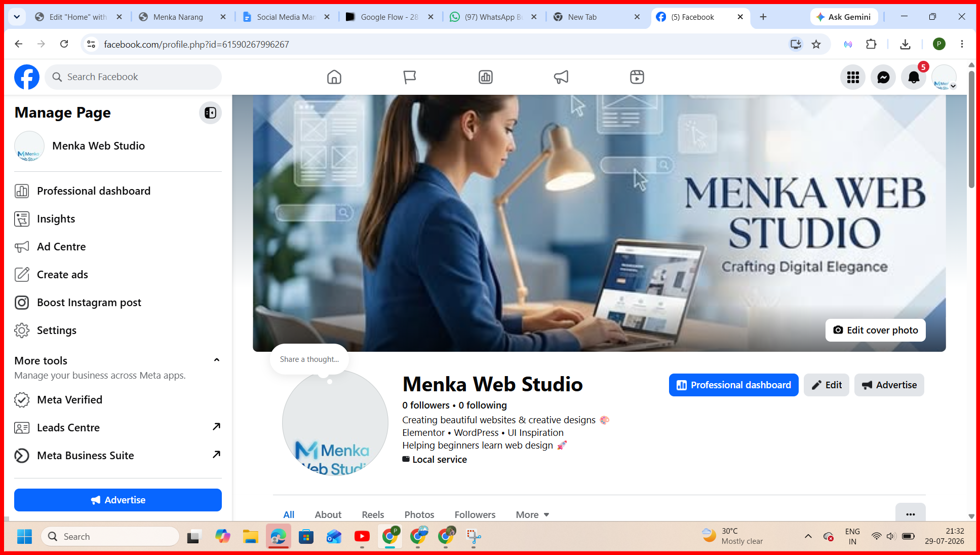Switch to the About tab
The height and width of the screenshot is (555, 980).
(x=328, y=514)
